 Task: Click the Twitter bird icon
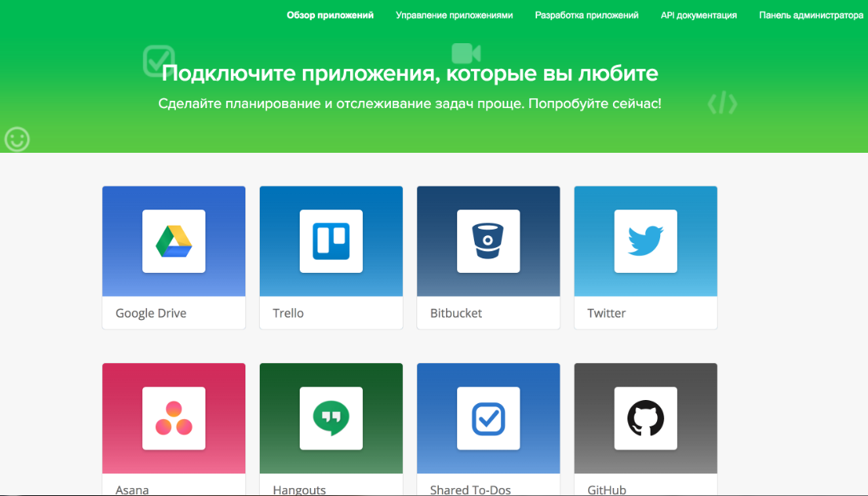coord(645,242)
